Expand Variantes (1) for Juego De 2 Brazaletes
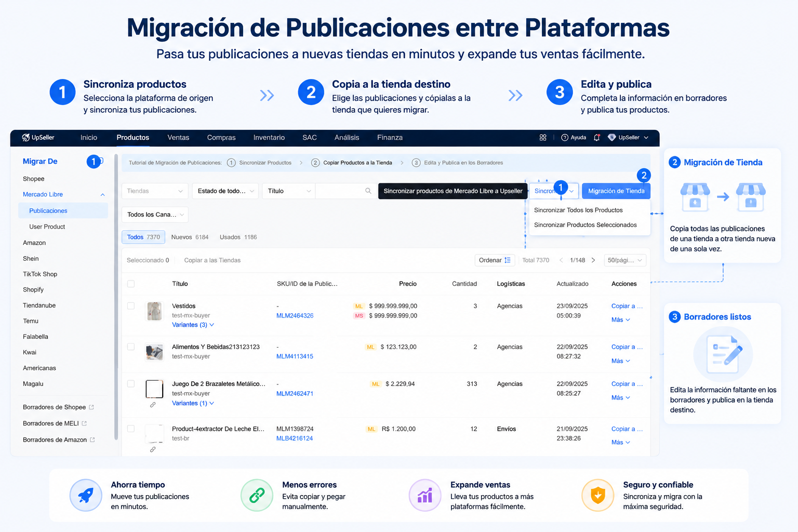798x532 pixels. pos(193,403)
